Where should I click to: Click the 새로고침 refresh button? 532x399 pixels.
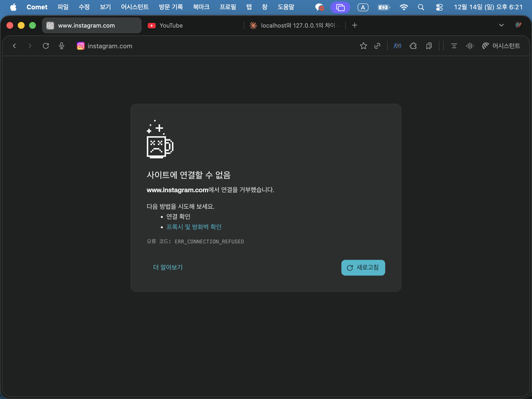[363, 268]
